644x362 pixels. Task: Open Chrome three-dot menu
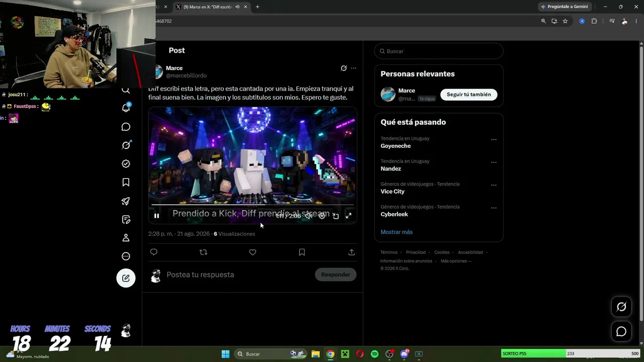pos(636,21)
